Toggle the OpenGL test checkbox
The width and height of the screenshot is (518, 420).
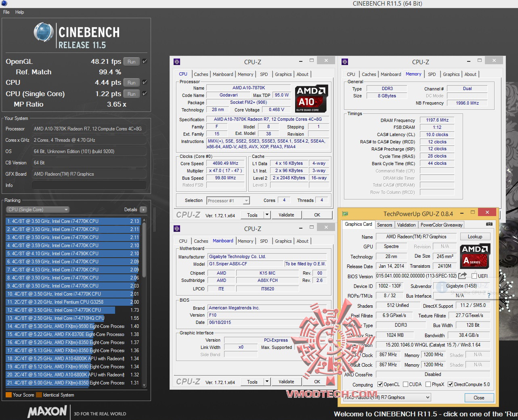(145, 61)
